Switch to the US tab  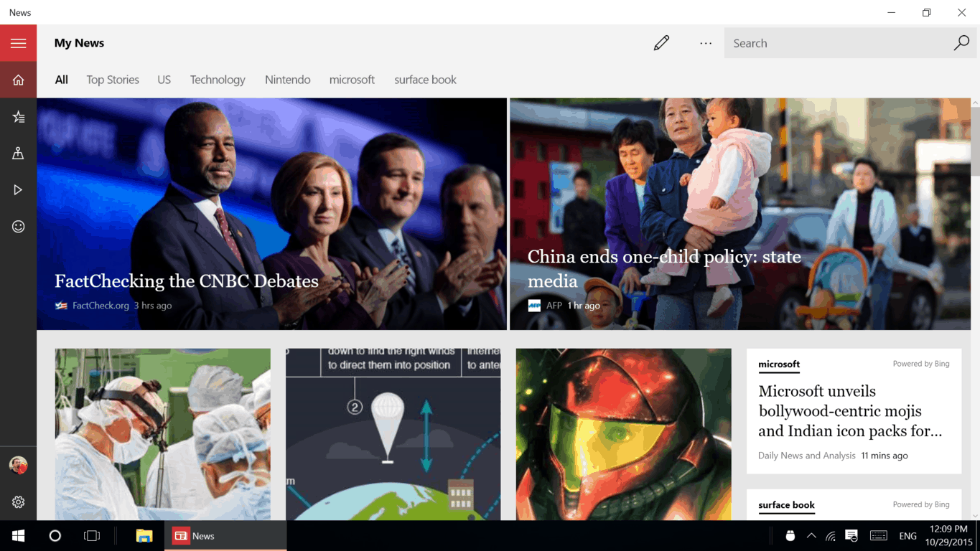click(164, 80)
